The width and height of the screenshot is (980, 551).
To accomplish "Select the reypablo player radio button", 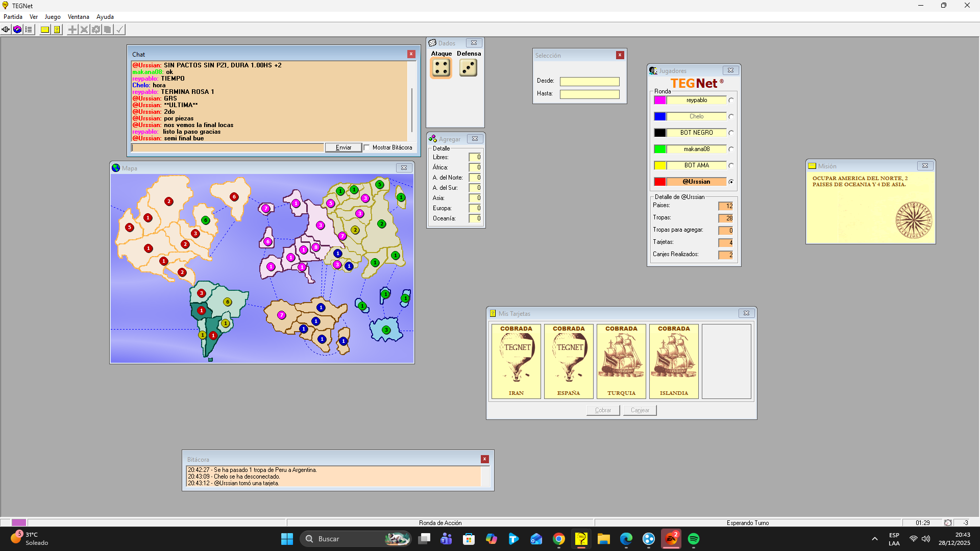I will (731, 101).
